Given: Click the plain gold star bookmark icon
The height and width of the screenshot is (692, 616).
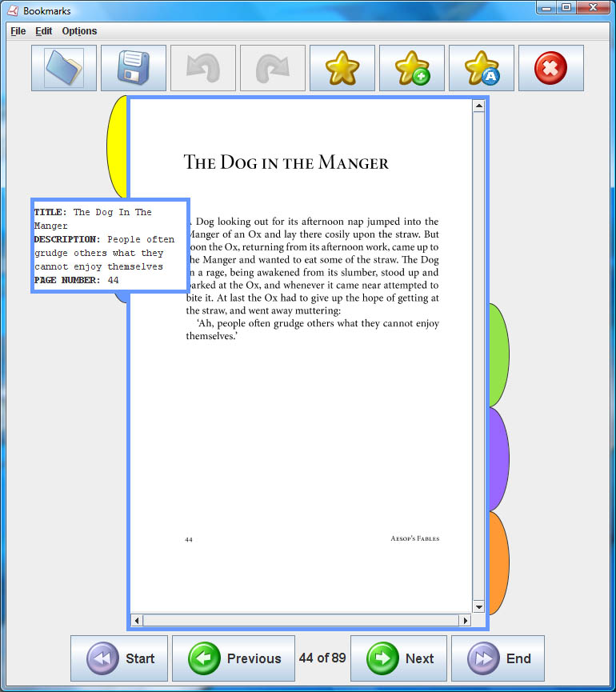Looking at the screenshot, I should point(342,68).
